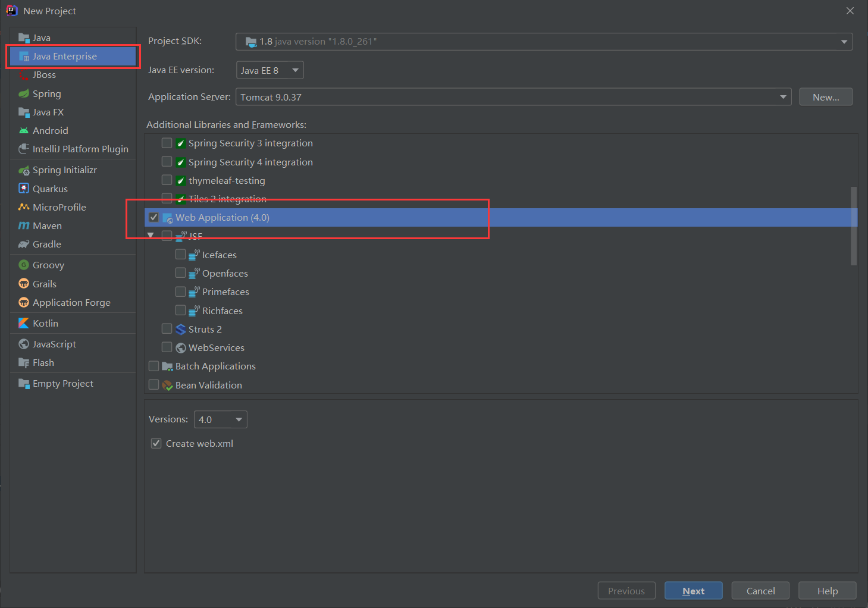Click the Cancel button

click(x=761, y=591)
